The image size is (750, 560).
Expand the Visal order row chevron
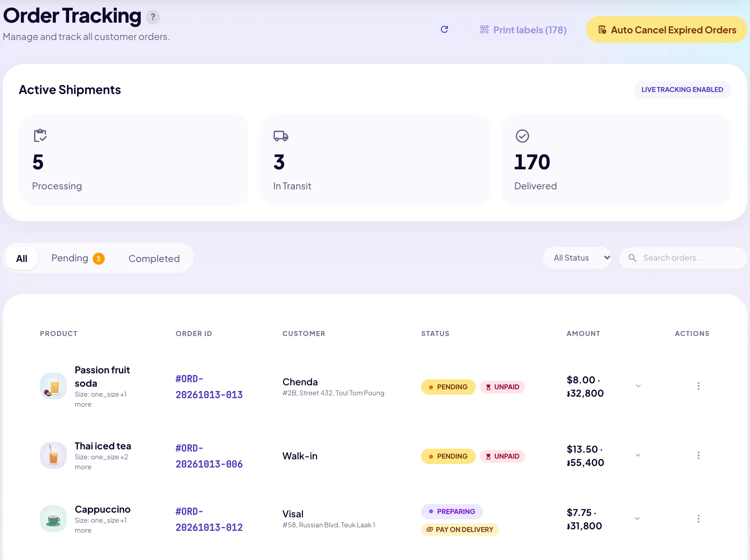click(637, 519)
